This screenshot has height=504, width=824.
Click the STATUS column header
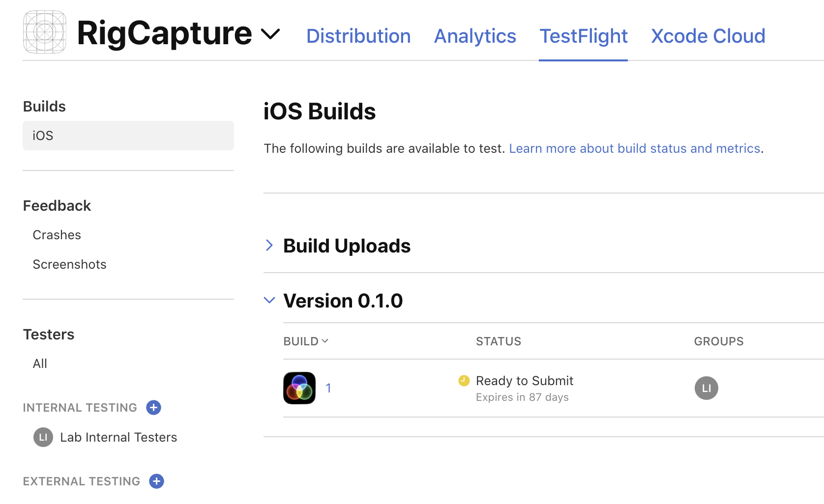(499, 341)
